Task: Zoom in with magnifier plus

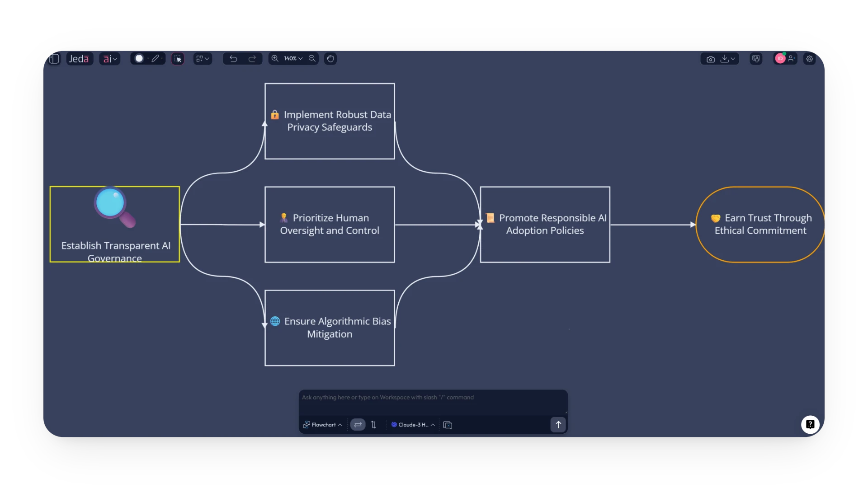Action: [275, 58]
